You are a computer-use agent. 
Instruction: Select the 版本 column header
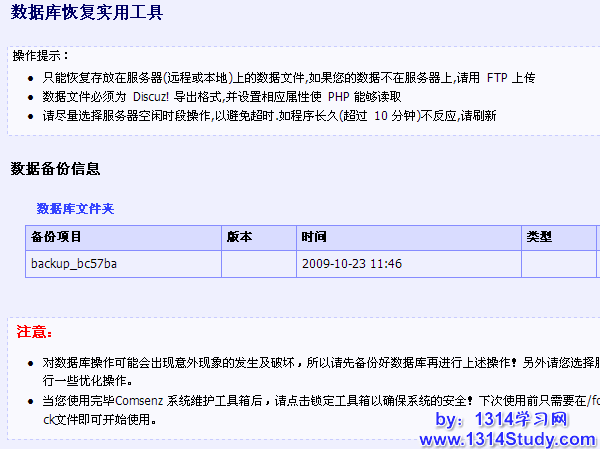click(240, 238)
